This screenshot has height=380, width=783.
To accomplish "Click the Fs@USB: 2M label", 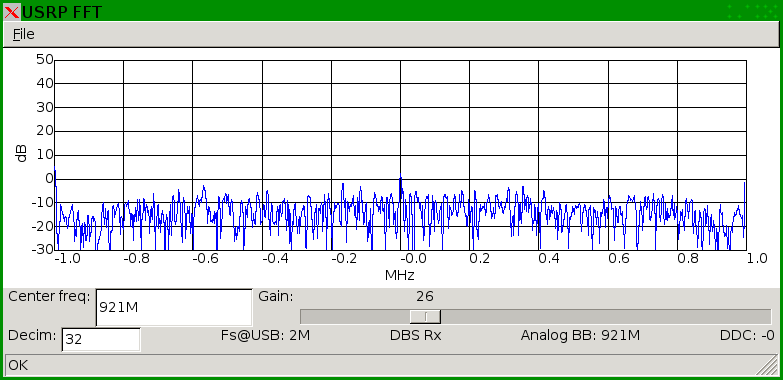I will coord(265,335).
